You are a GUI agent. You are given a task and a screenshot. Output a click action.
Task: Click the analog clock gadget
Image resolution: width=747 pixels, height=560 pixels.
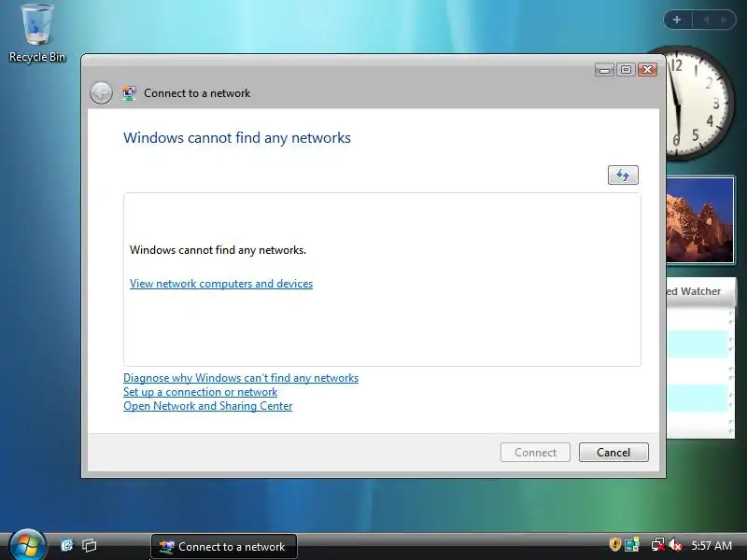pyautogui.click(x=699, y=103)
